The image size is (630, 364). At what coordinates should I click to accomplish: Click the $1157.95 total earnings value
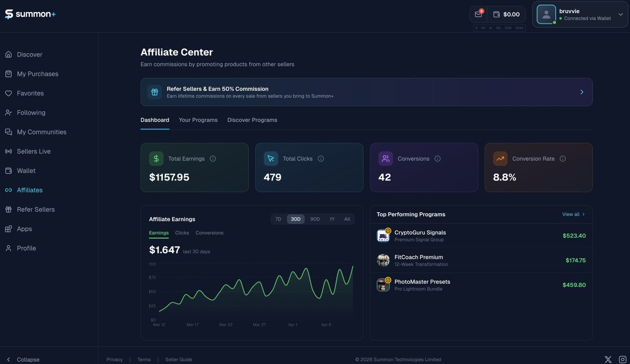tap(169, 177)
